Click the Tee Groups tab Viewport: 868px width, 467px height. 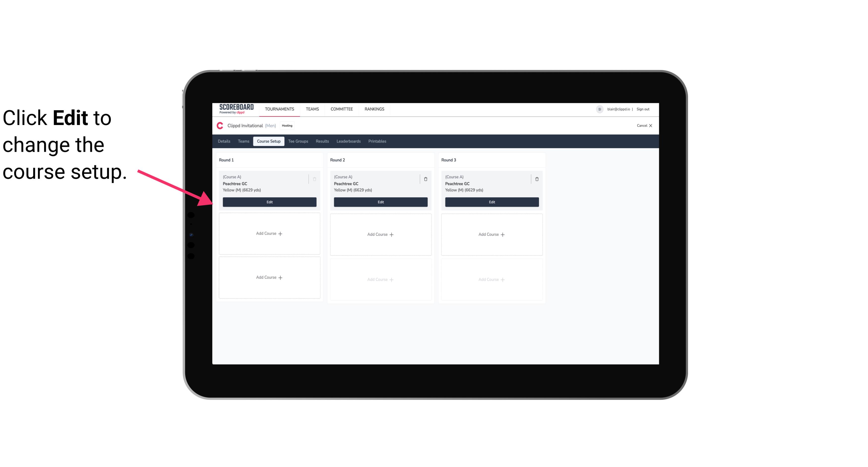298,141
